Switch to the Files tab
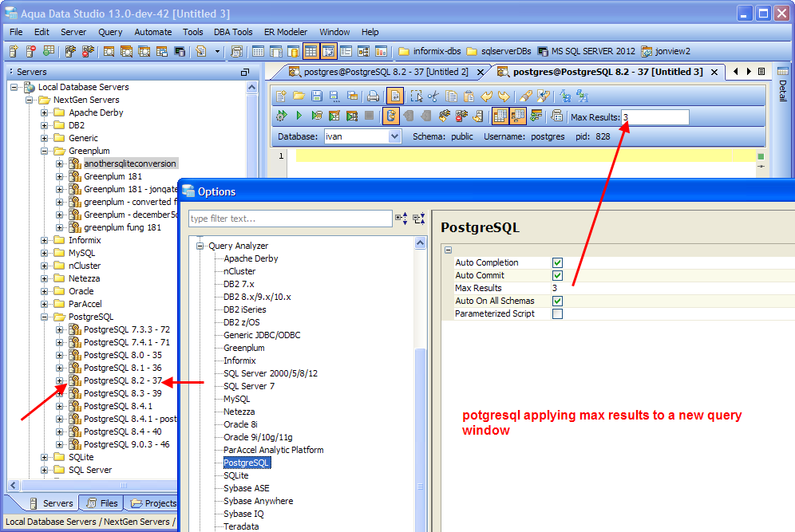This screenshot has height=532, width=795. (103, 503)
